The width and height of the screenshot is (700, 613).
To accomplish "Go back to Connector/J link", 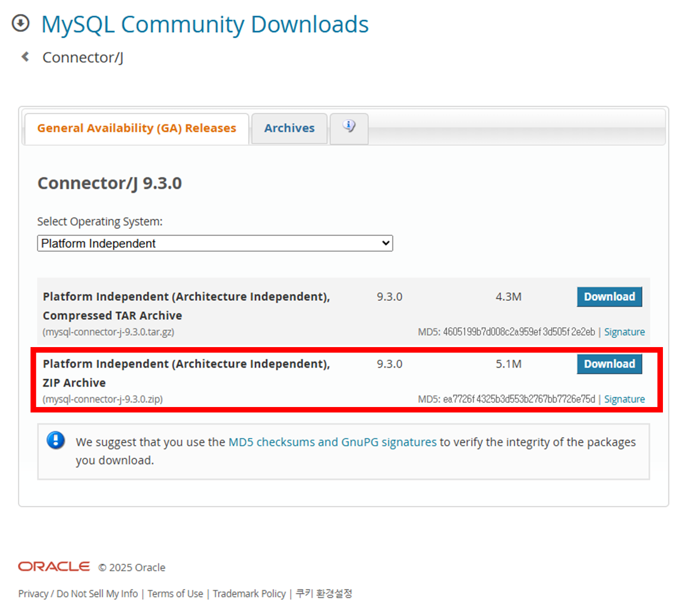I will [x=83, y=57].
